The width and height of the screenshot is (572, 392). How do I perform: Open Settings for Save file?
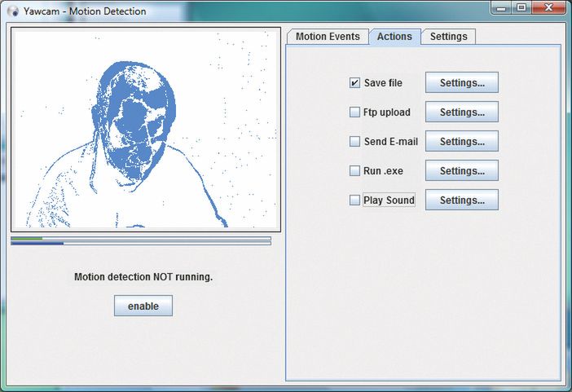pyautogui.click(x=462, y=82)
